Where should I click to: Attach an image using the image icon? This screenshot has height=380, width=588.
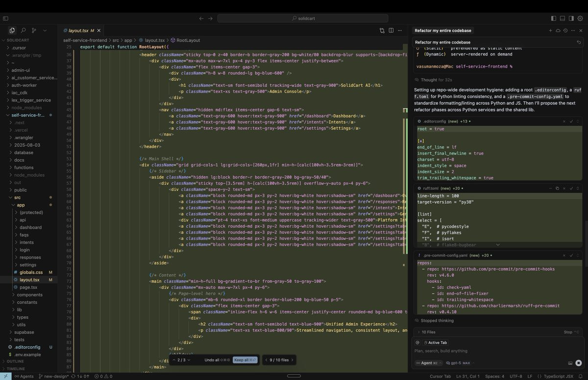[x=570, y=363]
